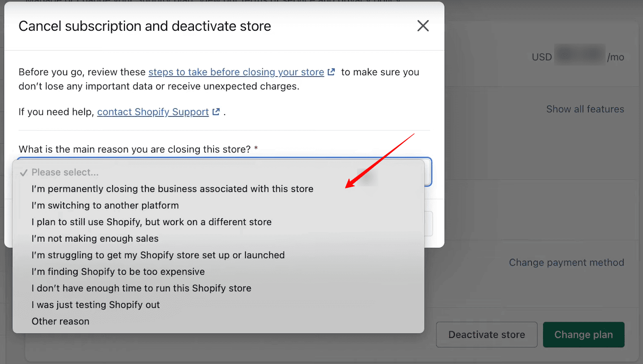Click the external link icon beside Shopify Support
This screenshot has width=643, height=364.
(x=215, y=111)
